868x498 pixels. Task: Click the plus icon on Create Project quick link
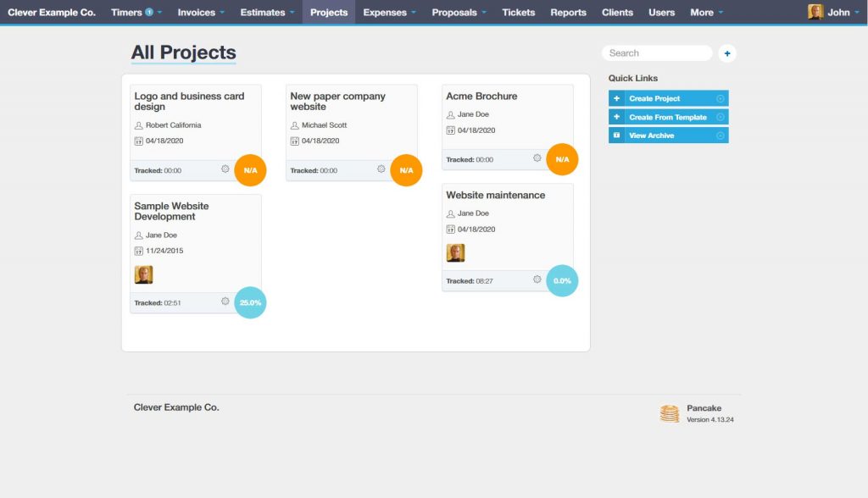pyautogui.click(x=616, y=97)
